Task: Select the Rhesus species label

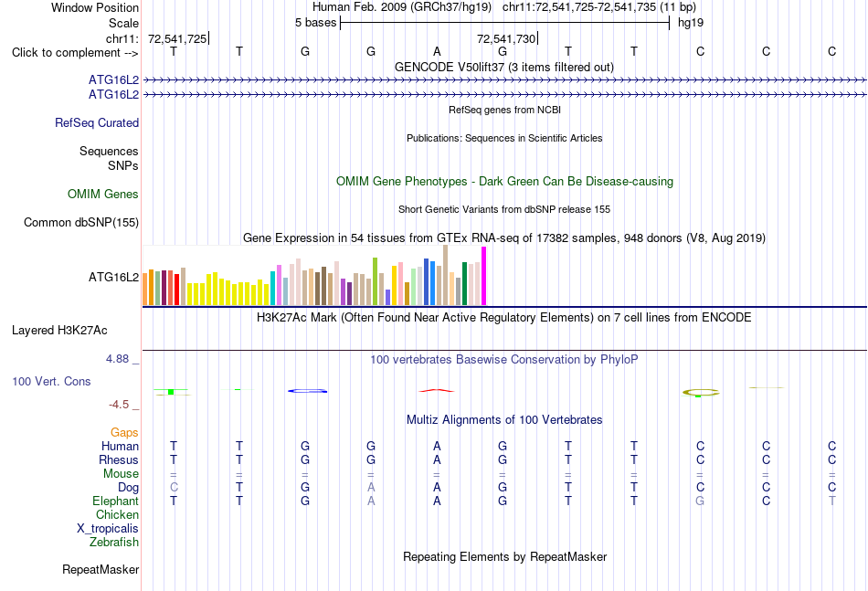Action: 119,459
